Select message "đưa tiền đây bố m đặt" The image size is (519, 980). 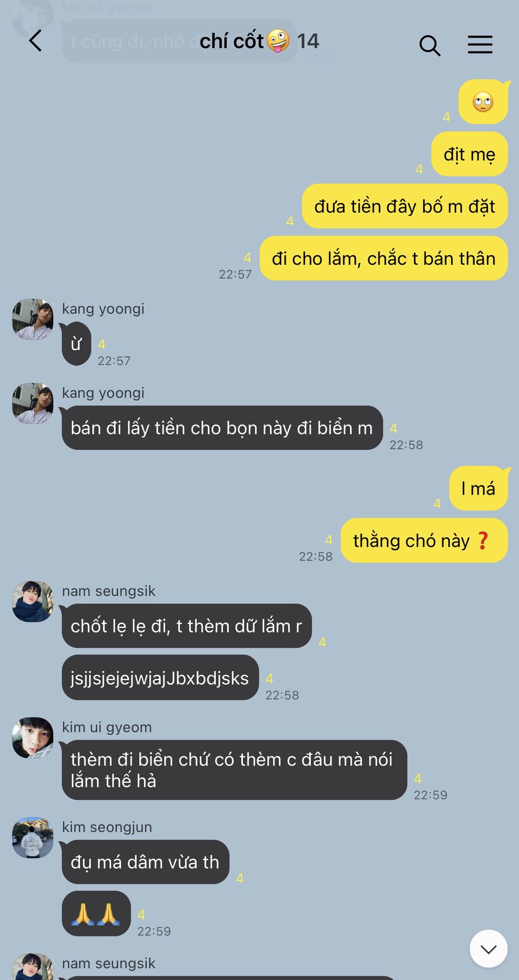[405, 206]
